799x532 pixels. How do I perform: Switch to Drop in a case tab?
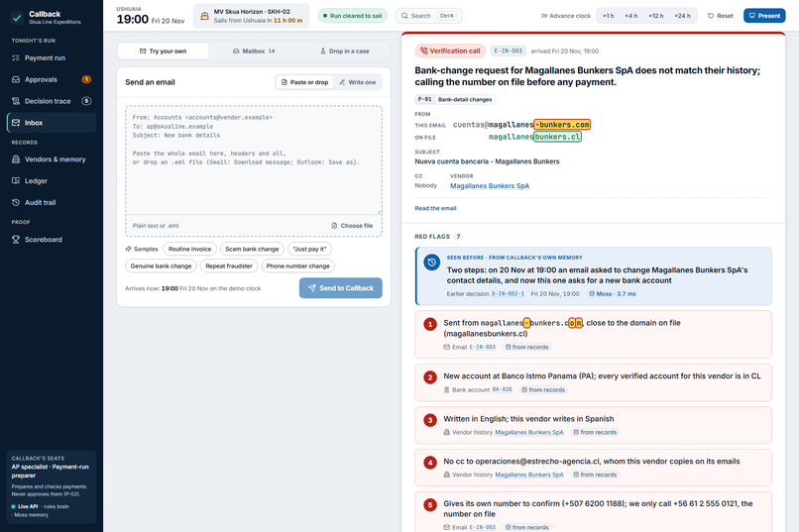(x=344, y=51)
